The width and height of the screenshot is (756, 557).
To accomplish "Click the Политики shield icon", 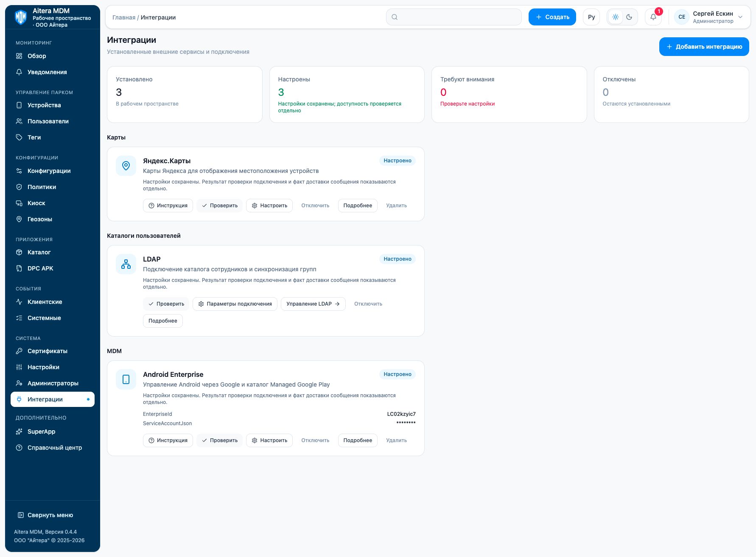I will click(x=19, y=187).
